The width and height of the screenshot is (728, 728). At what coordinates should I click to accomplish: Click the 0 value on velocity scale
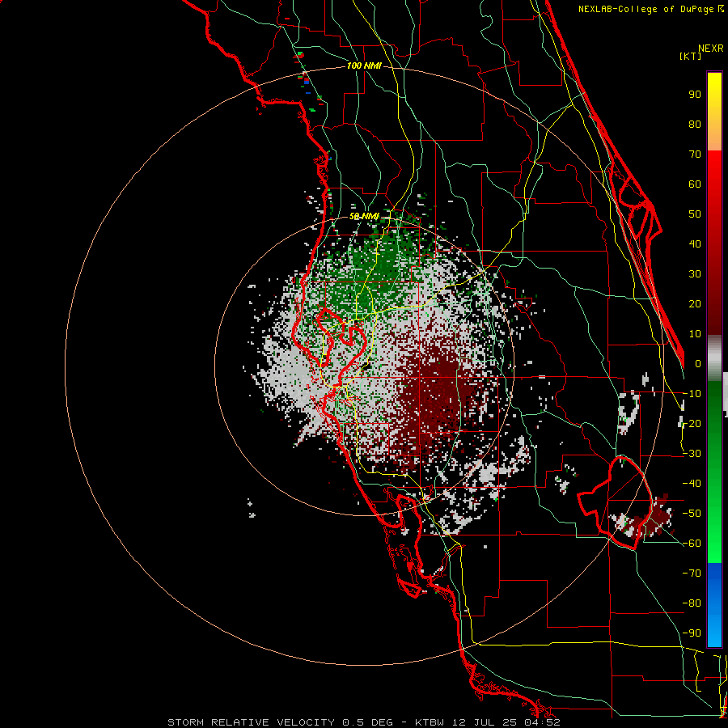point(698,364)
